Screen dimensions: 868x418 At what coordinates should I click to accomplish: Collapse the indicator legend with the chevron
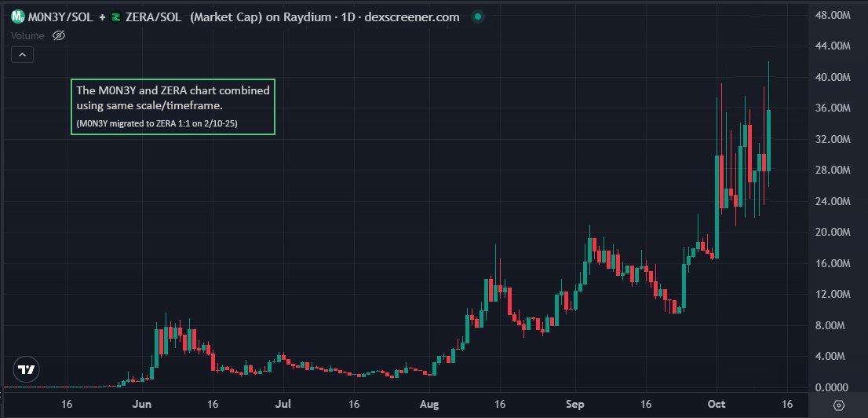[x=22, y=55]
